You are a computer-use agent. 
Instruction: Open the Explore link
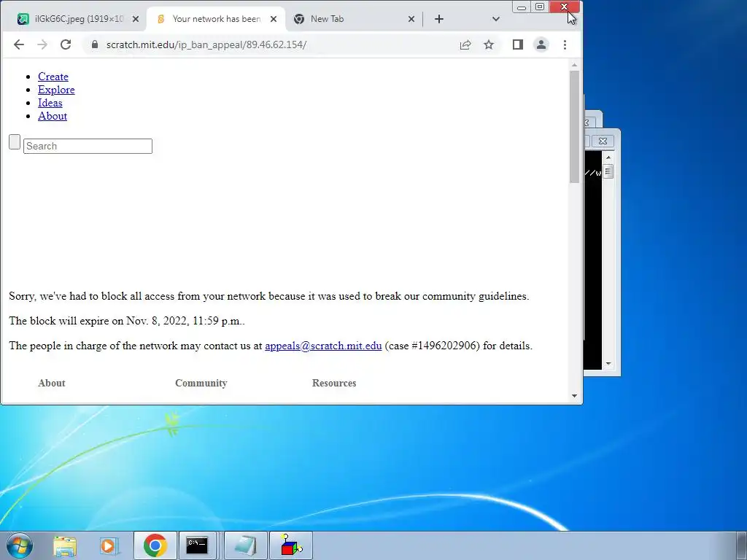pyautogui.click(x=56, y=90)
